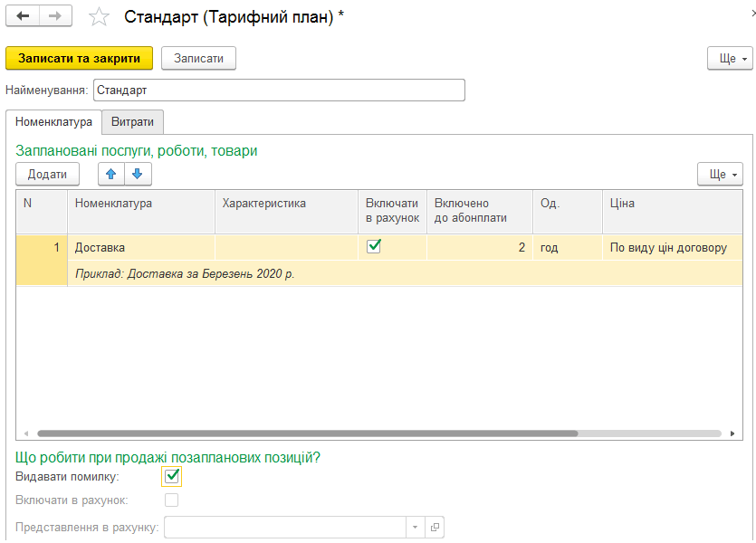Click the Од. column header
Image resolution: width=756 pixels, height=543 pixels.
coord(568,212)
